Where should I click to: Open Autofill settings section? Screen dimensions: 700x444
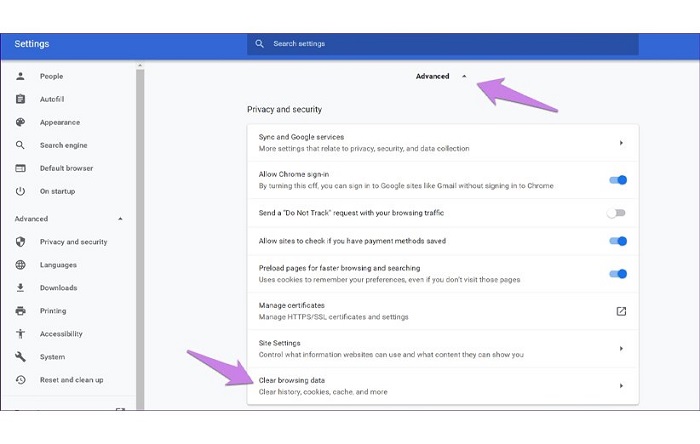pos(52,99)
